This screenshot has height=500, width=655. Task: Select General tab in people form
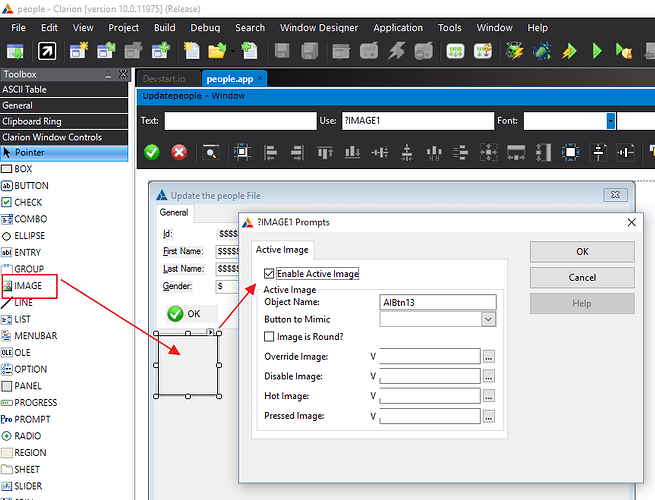coord(174,213)
